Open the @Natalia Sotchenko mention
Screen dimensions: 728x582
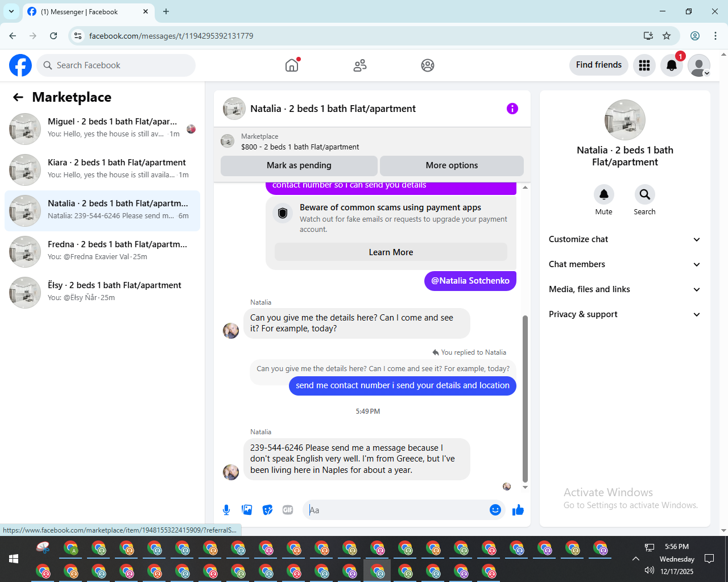tap(470, 281)
